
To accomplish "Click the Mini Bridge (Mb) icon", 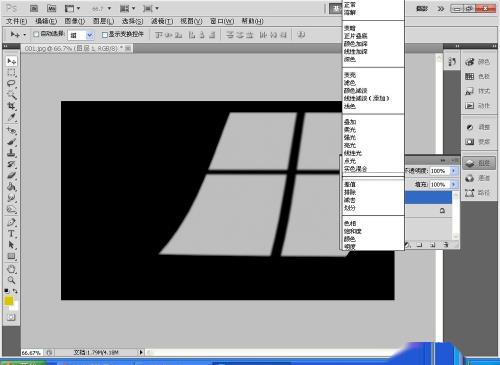I will coord(51,8).
